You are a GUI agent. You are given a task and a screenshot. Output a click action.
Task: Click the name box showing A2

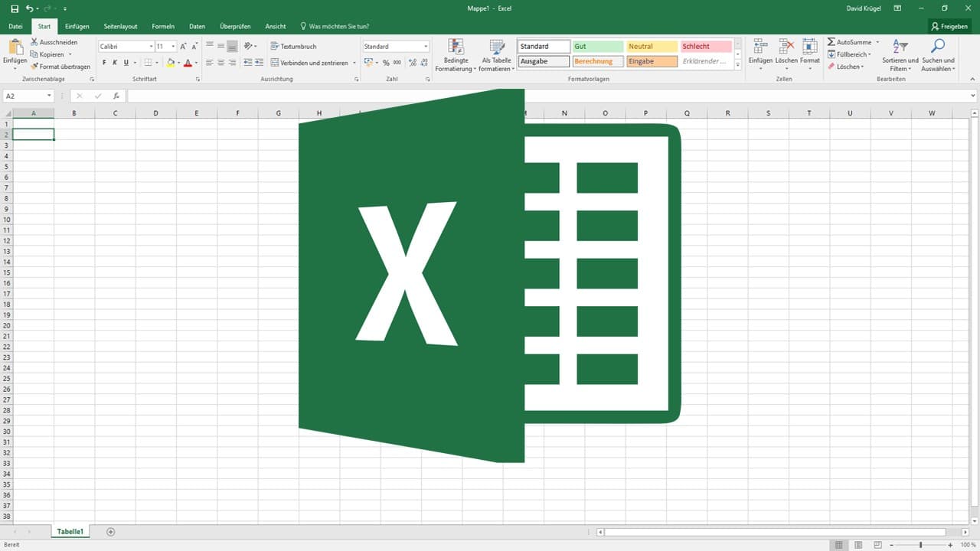28,96
